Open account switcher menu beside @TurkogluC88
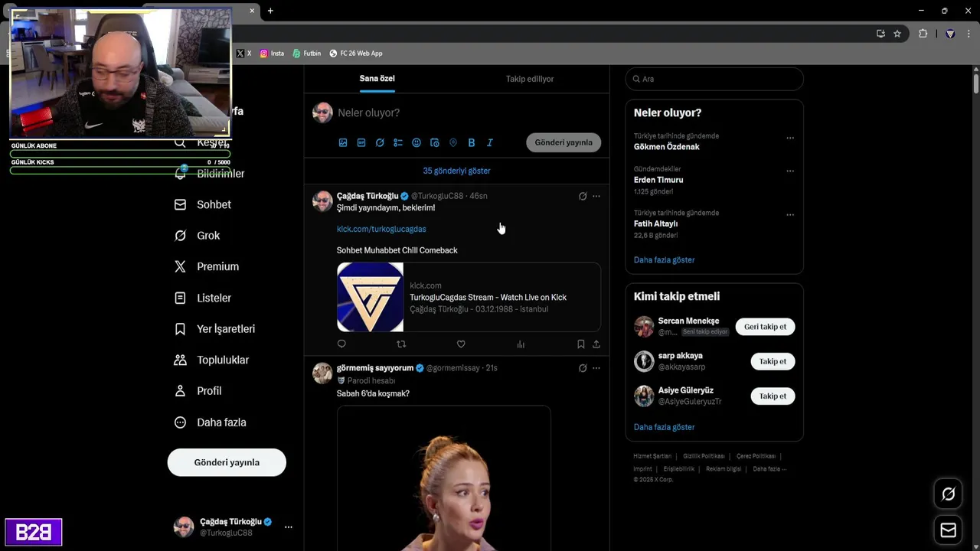980x551 pixels. point(289,527)
